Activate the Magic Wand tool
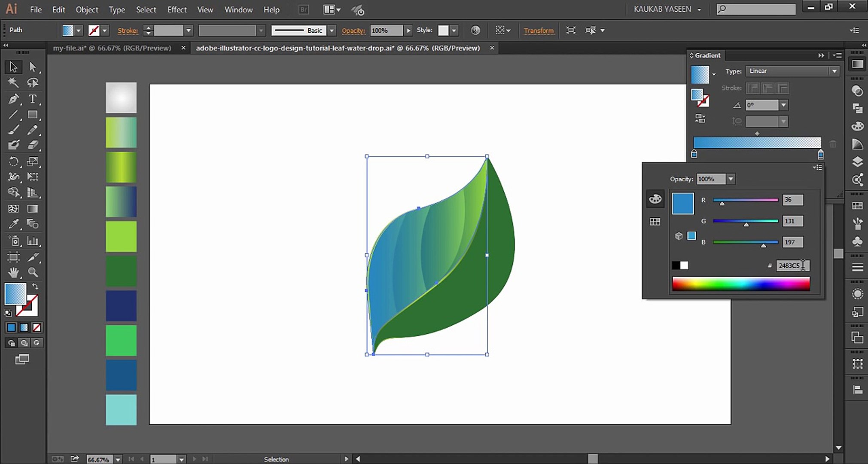This screenshot has width=868, height=464. [13, 82]
